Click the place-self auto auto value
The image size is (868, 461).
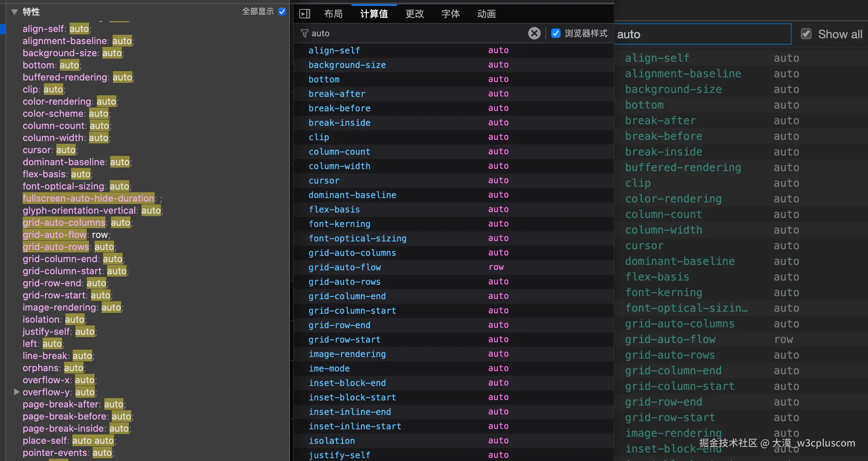[93, 441]
